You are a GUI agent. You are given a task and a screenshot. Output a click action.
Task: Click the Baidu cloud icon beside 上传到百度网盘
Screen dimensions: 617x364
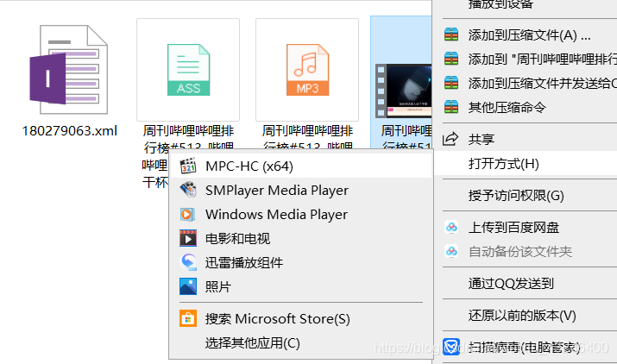tap(451, 228)
